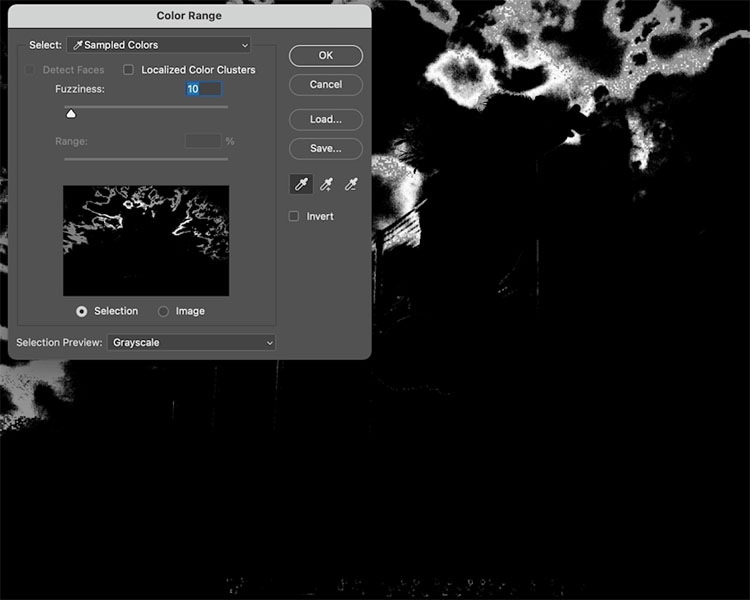This screenshot has height=600, width=750.
Task: Confirm with the OK button
Action: pos(326,56)
